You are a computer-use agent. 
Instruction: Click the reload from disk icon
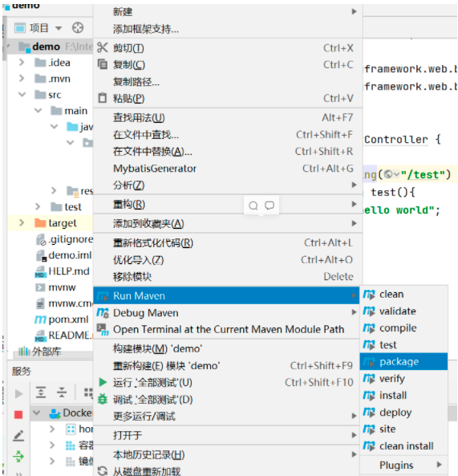click(103, 471)
